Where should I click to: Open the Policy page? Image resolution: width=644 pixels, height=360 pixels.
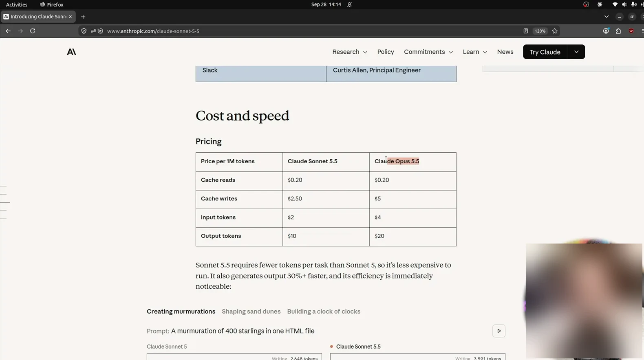pyautogui.click(x=386, y=52)
